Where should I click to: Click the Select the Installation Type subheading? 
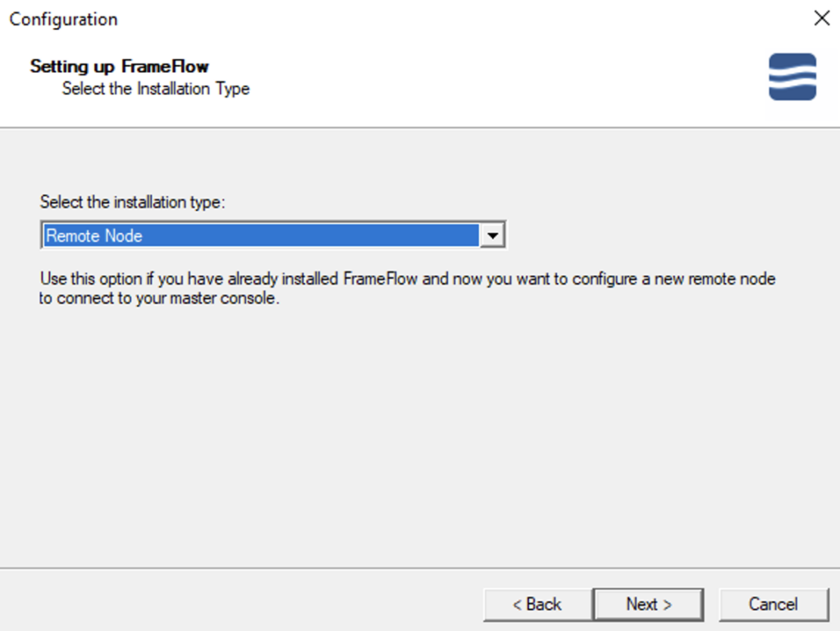tap(156, 89)
